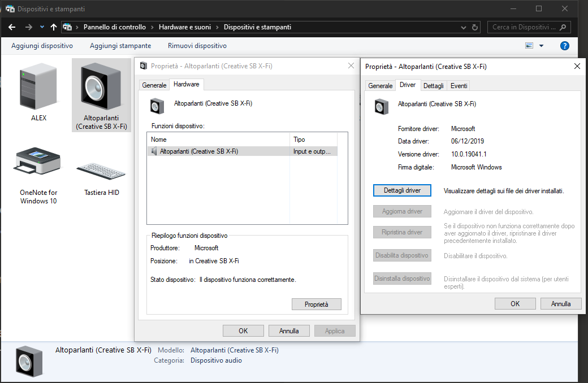Click the Disinstalla dispositivo button
This screenshot has height=383, width=588.
[402, 279]
